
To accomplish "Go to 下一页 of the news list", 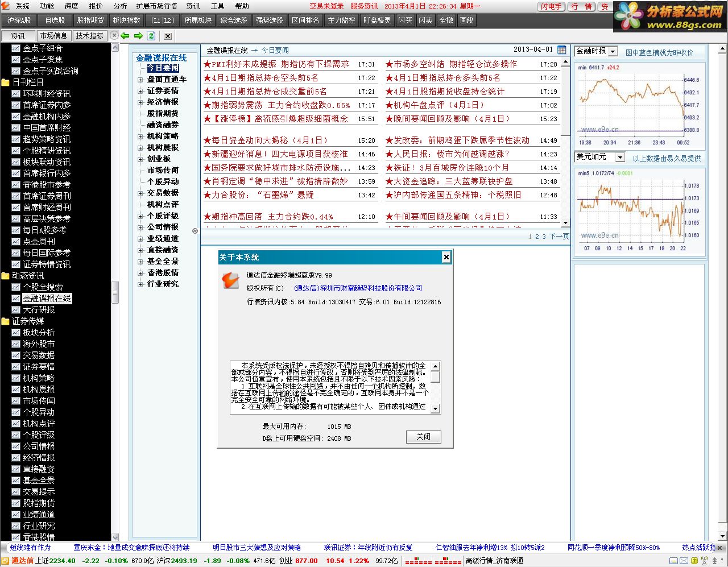I will coord(559,237).
